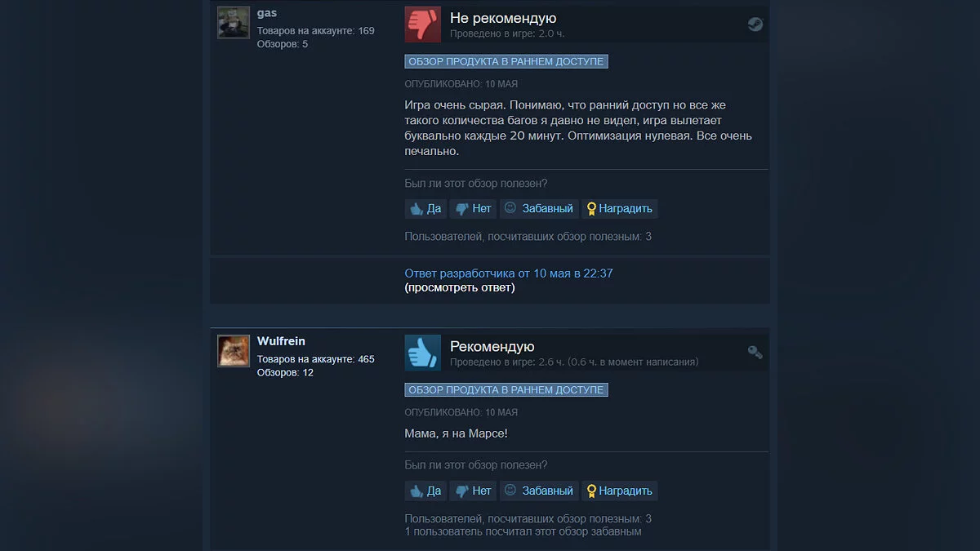The image size is (980, 551).
Task: Click "Наградить" on gas's review
Action: (x=620, y=208)
